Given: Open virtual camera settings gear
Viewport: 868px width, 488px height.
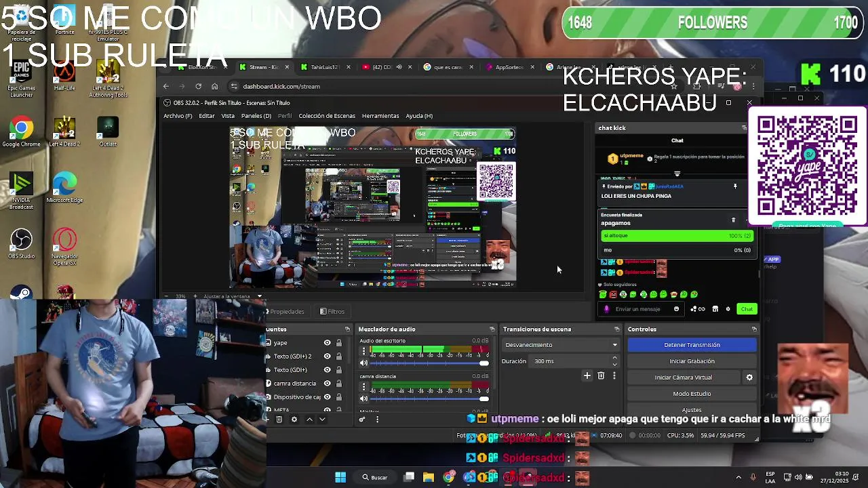Looking at the screenshot, I should [749, 378].
